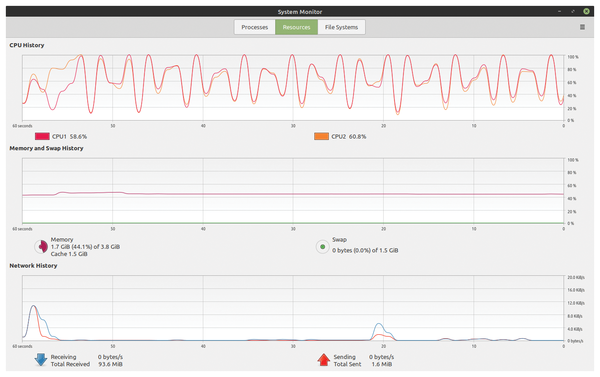Open the File Systems tab

click(x=341, y=27)
